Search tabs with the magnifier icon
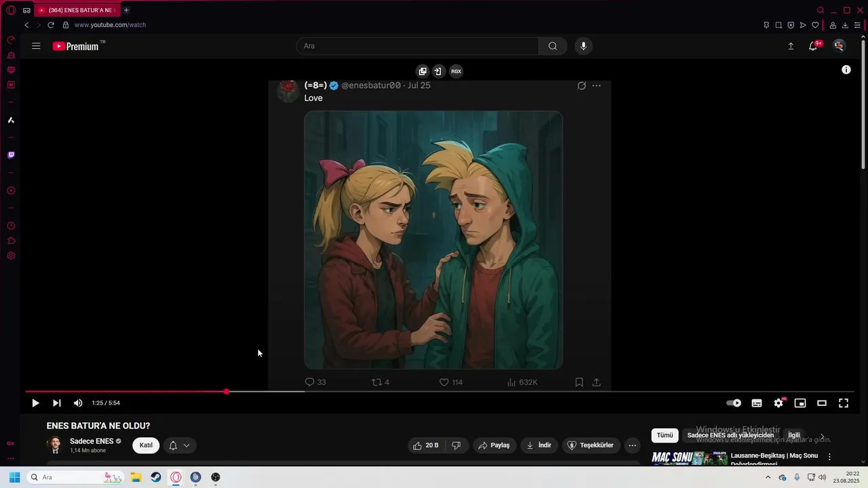This screenshot has width=868, height=488. (821, 10)
